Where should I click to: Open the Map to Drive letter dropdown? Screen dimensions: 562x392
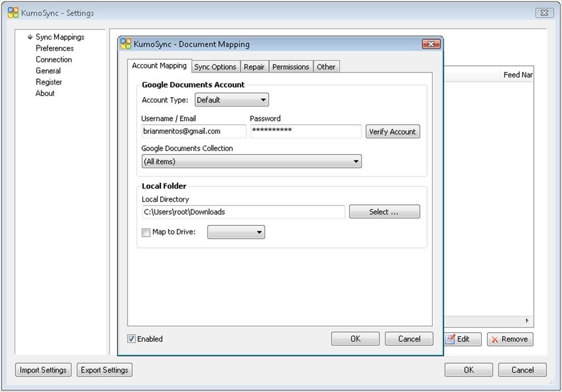click(236, 232)
